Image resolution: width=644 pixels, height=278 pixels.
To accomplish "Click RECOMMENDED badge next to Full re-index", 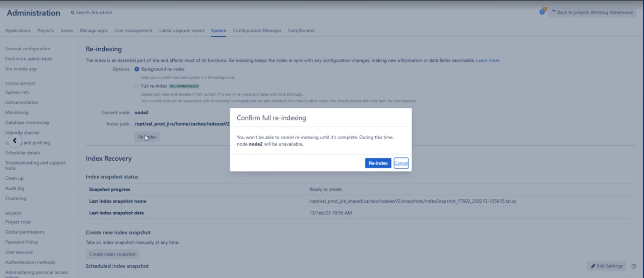I will 184,86.
